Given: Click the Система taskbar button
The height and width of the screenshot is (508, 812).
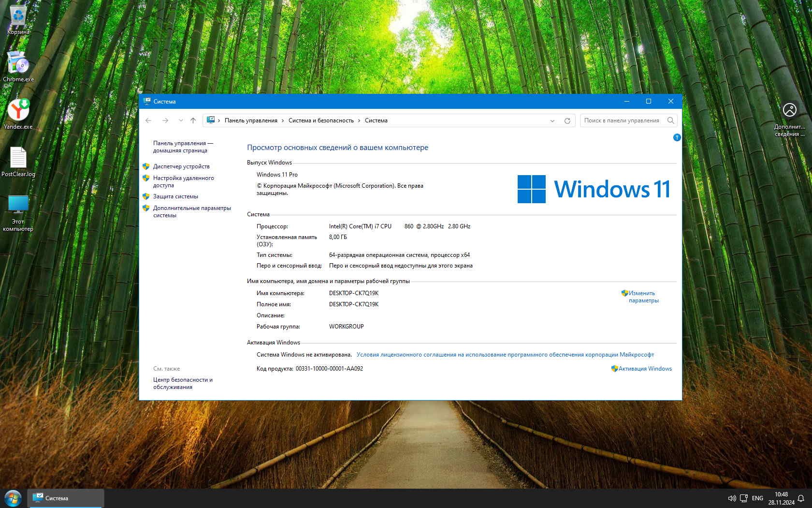Looking at the screenshot, I should 66,498.
